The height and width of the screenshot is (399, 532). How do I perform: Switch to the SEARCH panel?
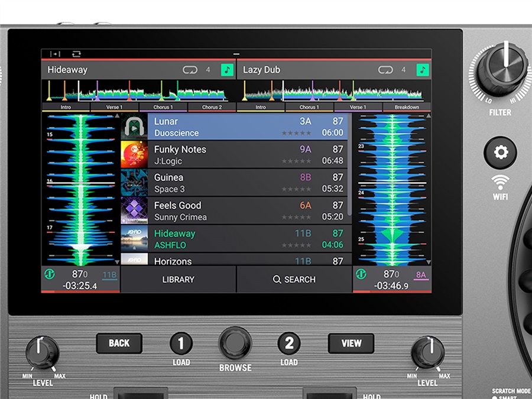click(294, 280)
